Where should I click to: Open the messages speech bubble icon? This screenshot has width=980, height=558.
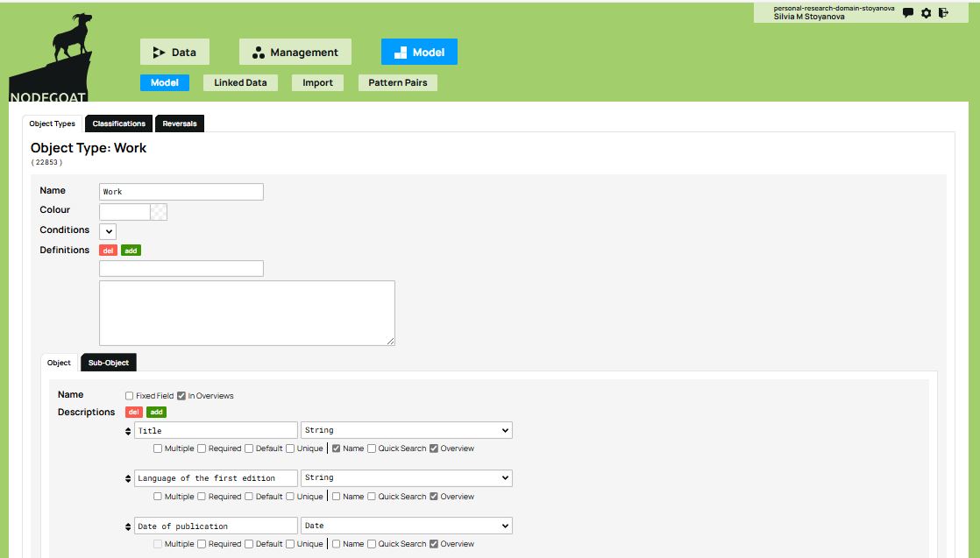click(908, 13)
